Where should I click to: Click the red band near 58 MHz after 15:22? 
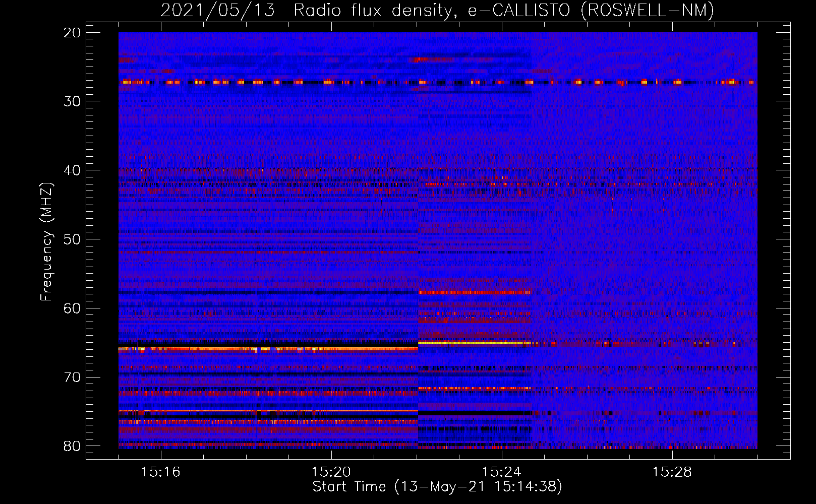pos(475,292)
